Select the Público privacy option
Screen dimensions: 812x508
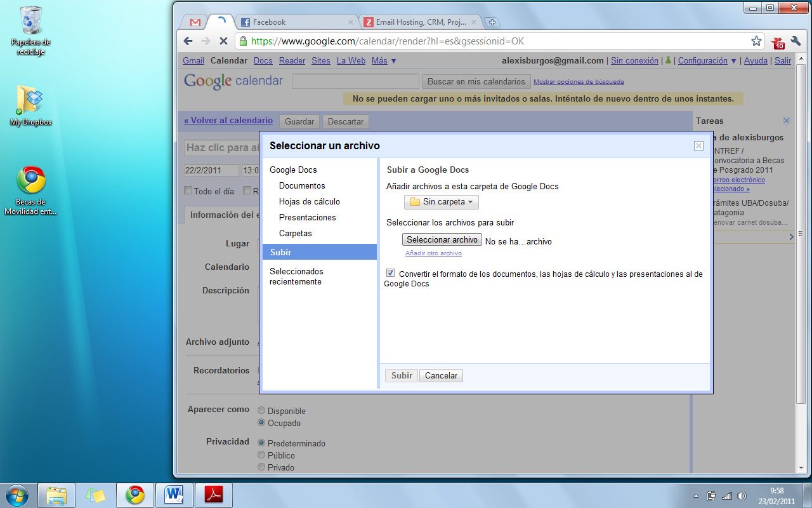tap(261, 455)
